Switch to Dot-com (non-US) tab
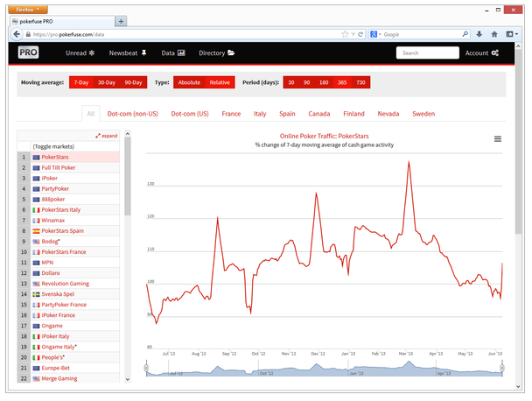This screenshot has height=401, width=532. (133, 114)
